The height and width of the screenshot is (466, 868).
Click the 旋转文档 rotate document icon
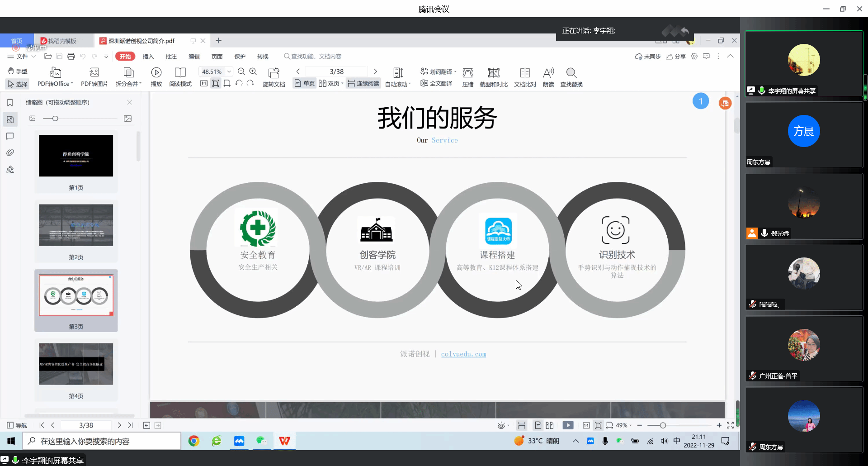click(x=274, y=73)
